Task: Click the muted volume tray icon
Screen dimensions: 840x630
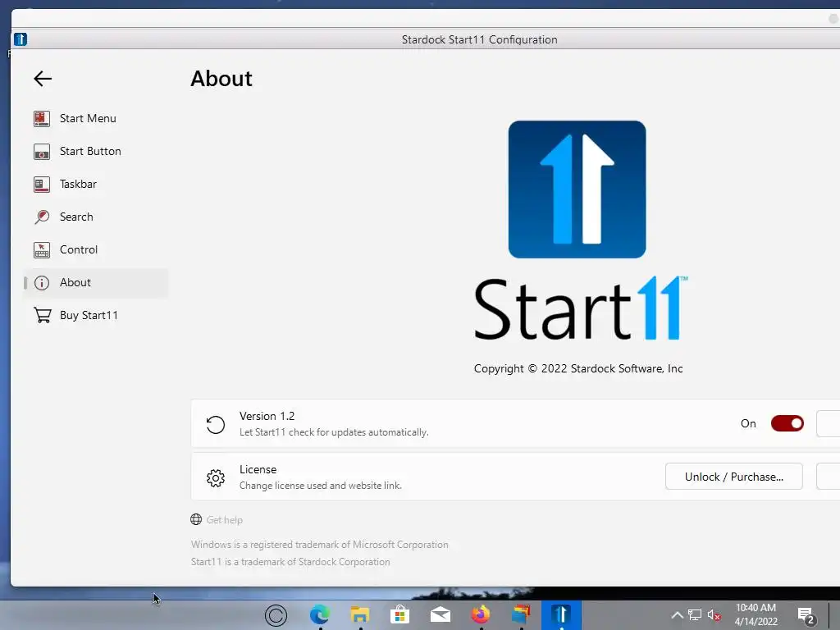Action: click(714, 615)
